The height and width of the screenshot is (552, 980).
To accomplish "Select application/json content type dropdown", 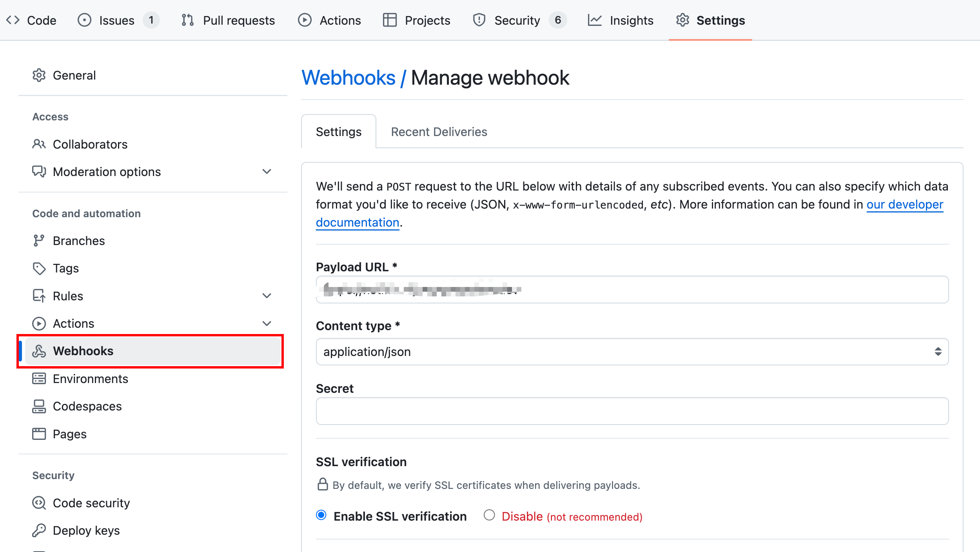I will tap(632, 351).
